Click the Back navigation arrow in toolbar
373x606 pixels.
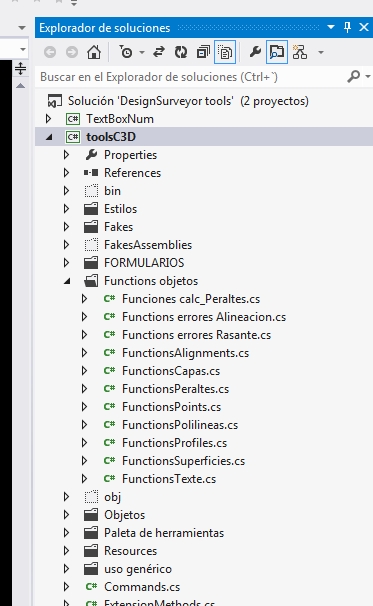pos(50,52)
